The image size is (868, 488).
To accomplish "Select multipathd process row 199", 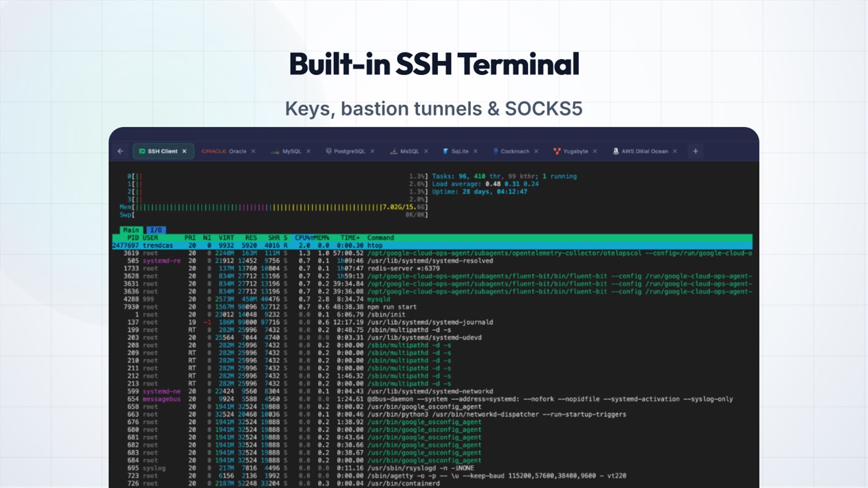I will tap(432, 330).
